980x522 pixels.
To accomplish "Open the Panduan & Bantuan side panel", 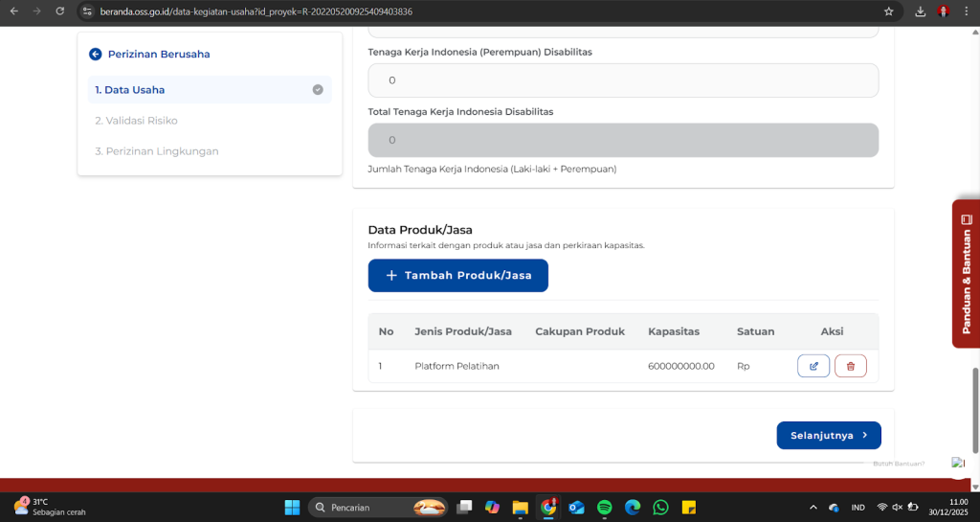I will pos(966,273).
